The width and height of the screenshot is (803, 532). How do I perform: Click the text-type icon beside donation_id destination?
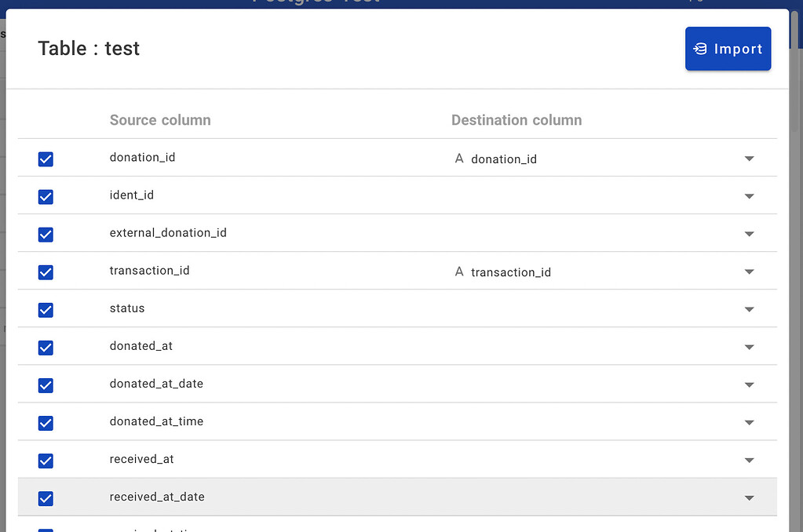click(459, 159)
